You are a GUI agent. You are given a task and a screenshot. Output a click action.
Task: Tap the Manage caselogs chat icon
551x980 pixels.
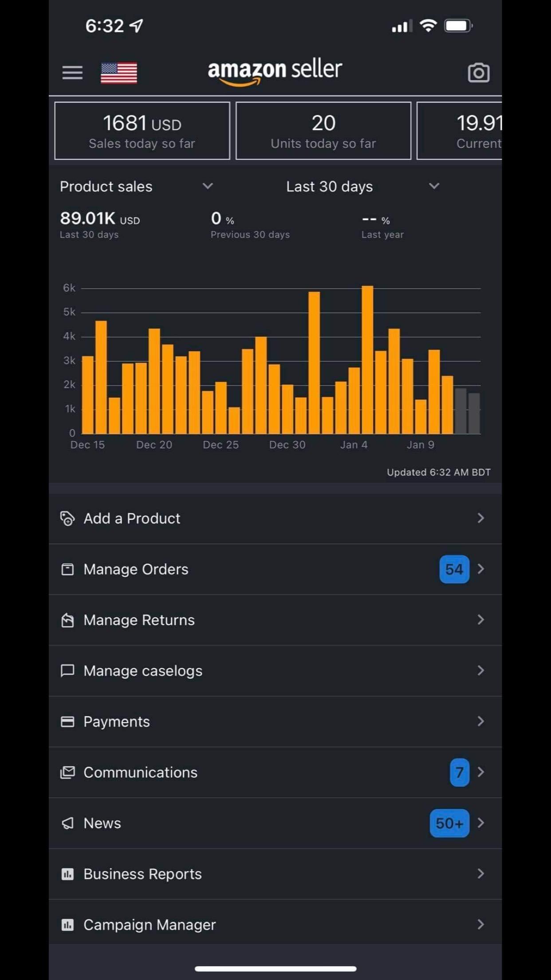67,670
